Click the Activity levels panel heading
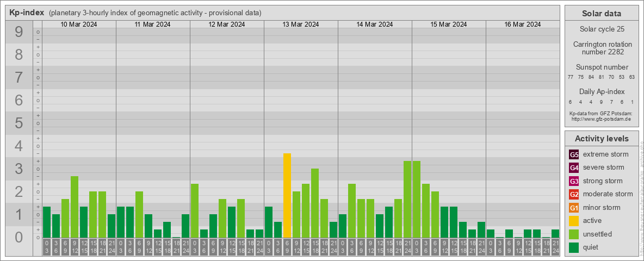Image resolution: width=644 pixels, height=261 pixels. click(x=602, y=139)
